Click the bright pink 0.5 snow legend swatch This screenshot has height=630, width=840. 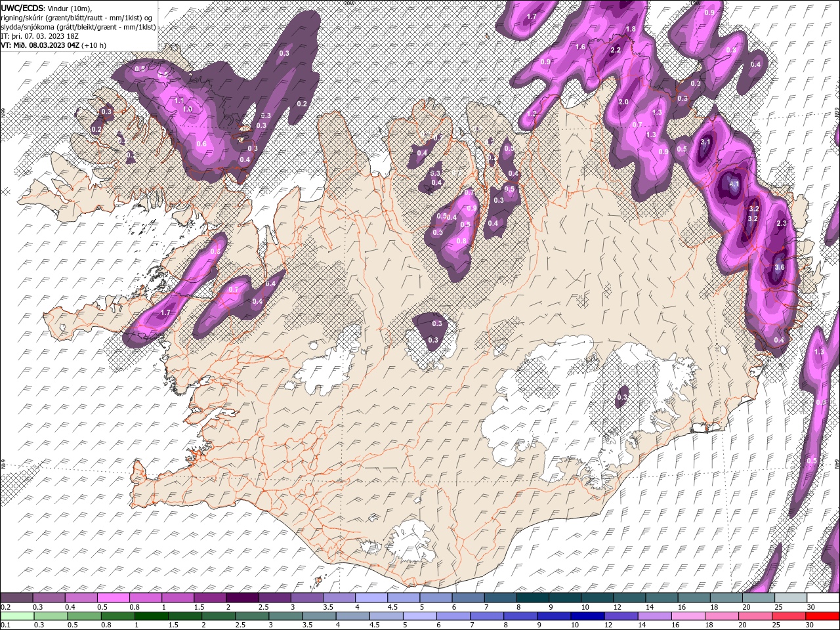pos(114,597)
